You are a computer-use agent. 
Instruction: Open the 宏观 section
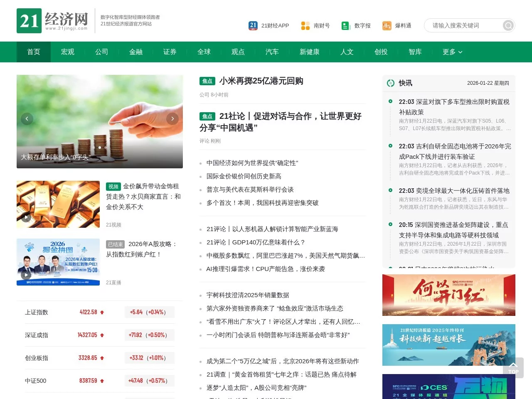[67, 52]
